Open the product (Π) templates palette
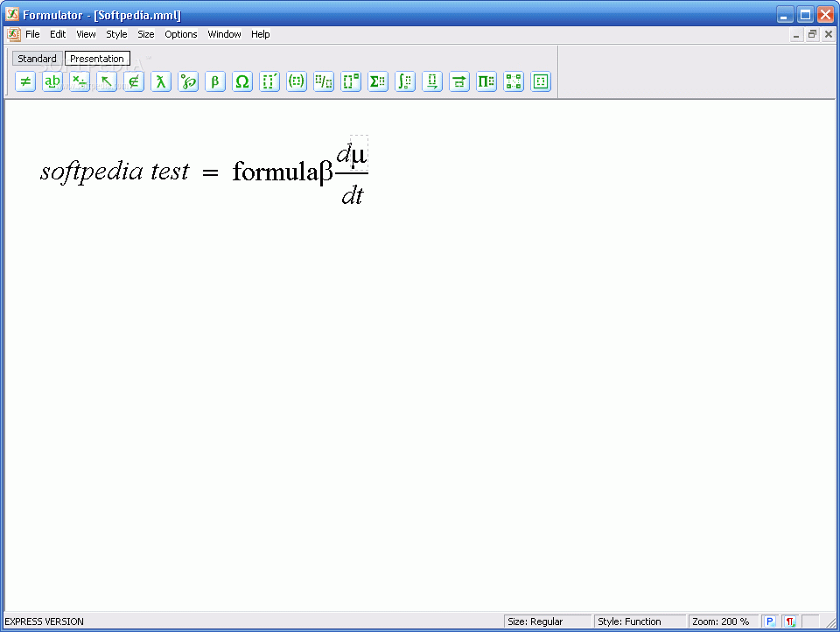 coord(486,81)
